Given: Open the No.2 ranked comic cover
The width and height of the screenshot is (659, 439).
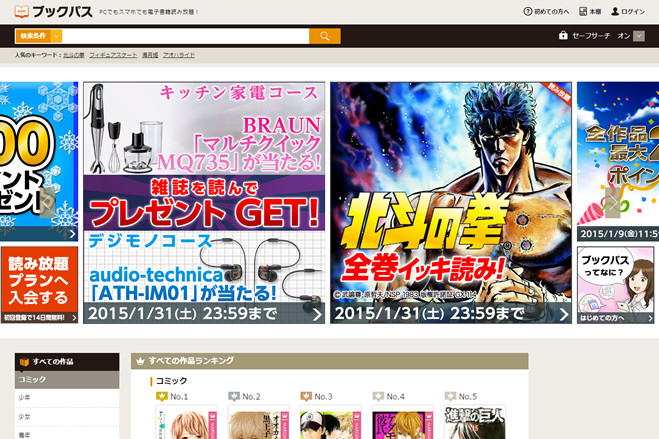Looking at the screenshot, I should pos(259,422).
